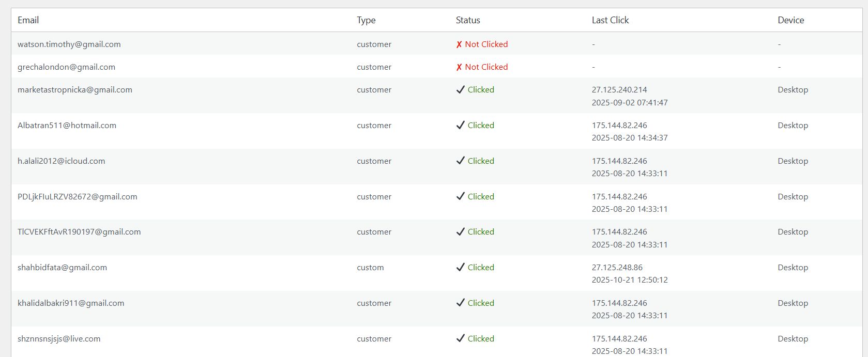The width and height of the screenshot is (868, 357).
Task: Click the Email column header
Action: click(x=28, y=20)
